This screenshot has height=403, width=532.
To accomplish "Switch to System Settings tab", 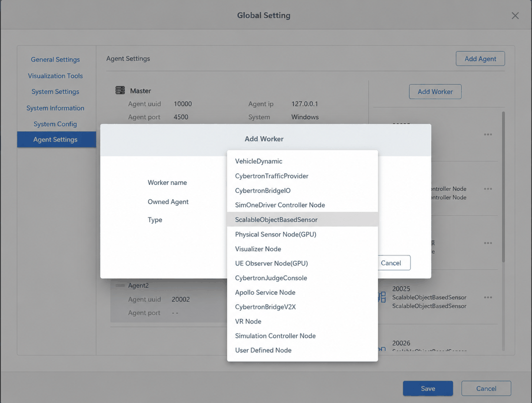I will [x=55, y=91].
